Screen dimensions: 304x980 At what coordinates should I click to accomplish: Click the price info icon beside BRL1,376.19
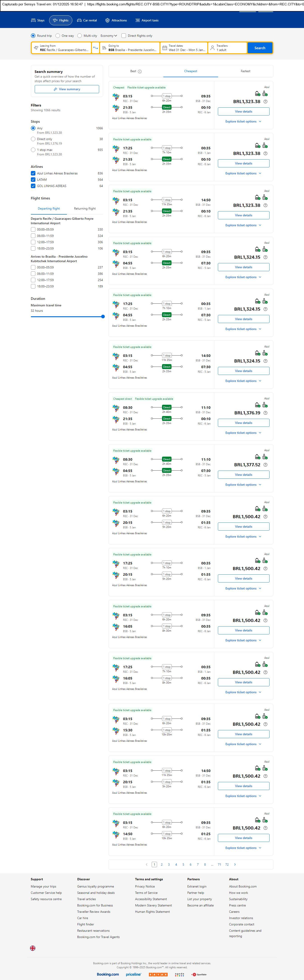click(x=265, y=413)
